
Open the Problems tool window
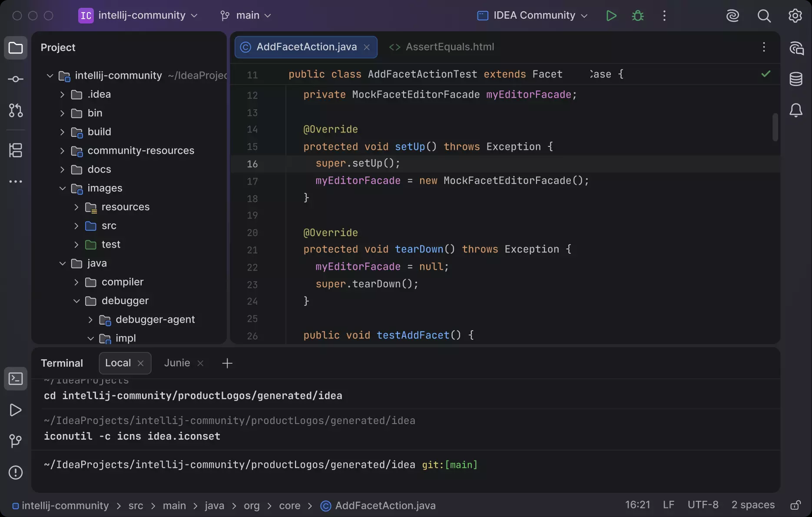(16, 472)
